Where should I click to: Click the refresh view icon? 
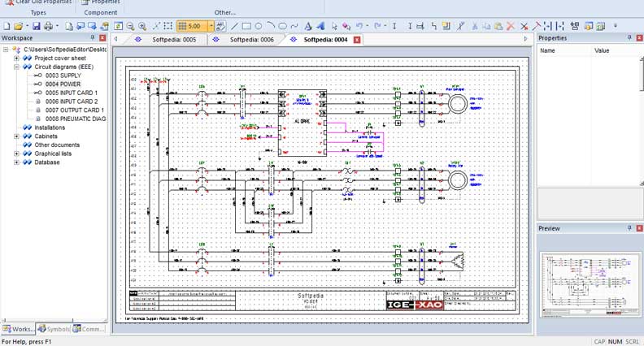coord(118,26)
